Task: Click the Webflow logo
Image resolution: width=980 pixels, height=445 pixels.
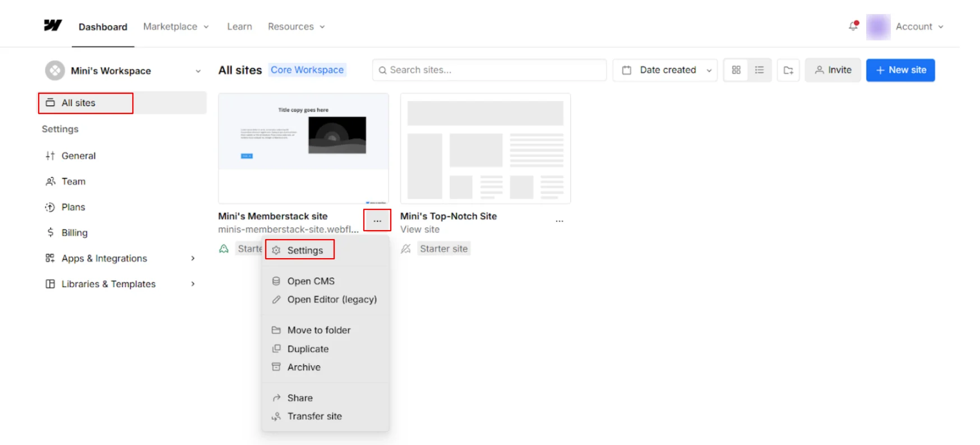Action: click(53, 26)
